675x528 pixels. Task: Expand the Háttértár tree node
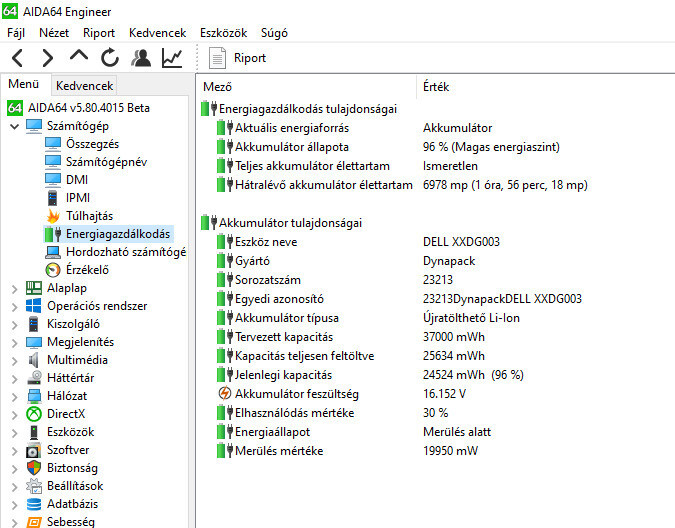click(x=15, y=379)
